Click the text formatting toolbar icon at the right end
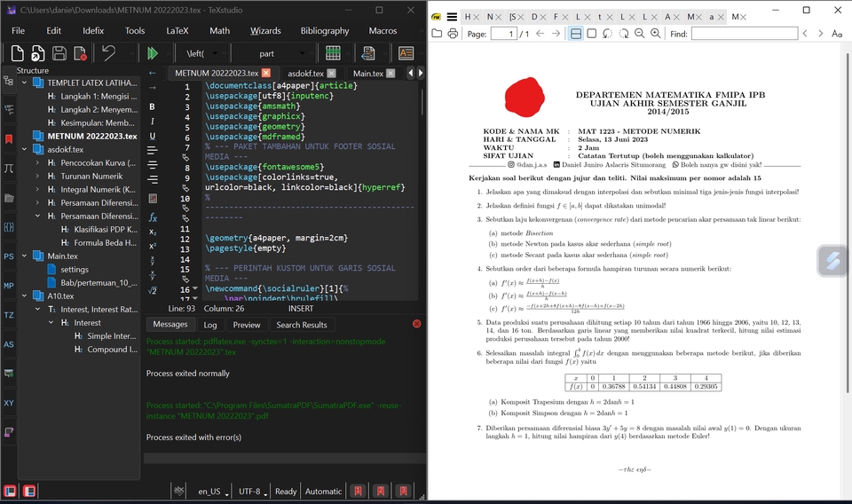Viewport: 852px width, 504px height. [406, 53]
